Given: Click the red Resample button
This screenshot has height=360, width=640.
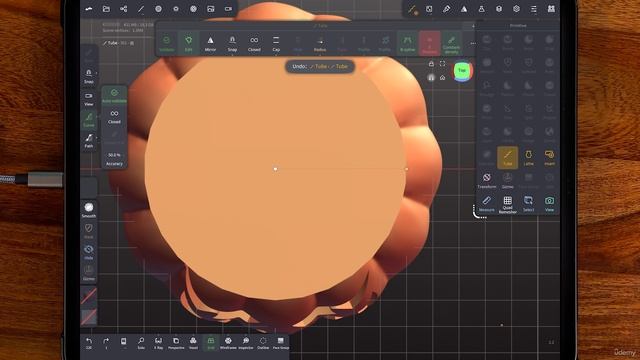Looking at the screenshot, I should (429, 43).
